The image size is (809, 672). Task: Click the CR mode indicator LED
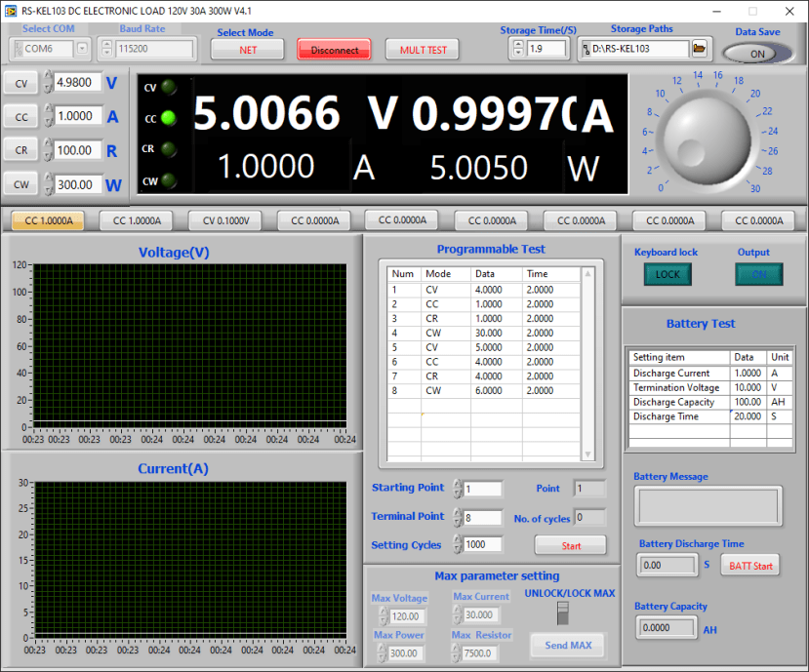[169, 149]
